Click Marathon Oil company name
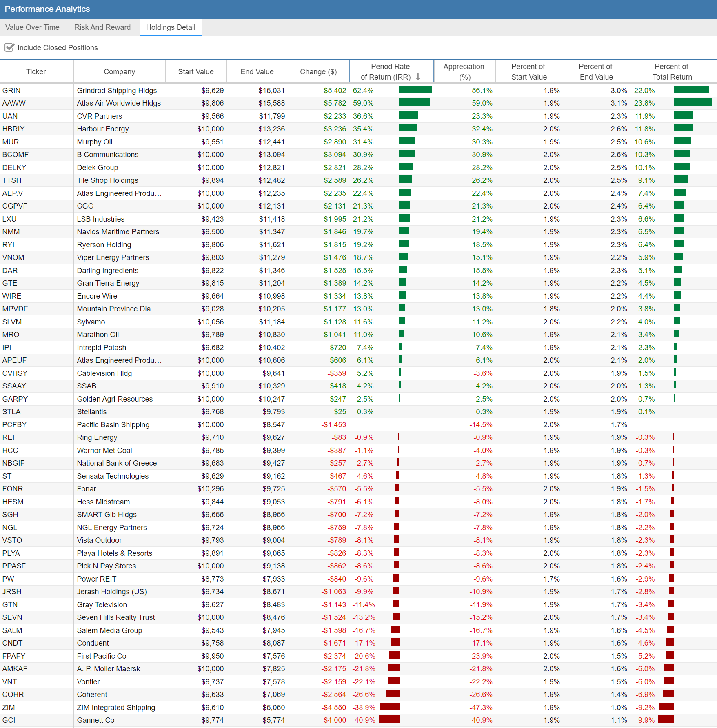 click(98, 335)
